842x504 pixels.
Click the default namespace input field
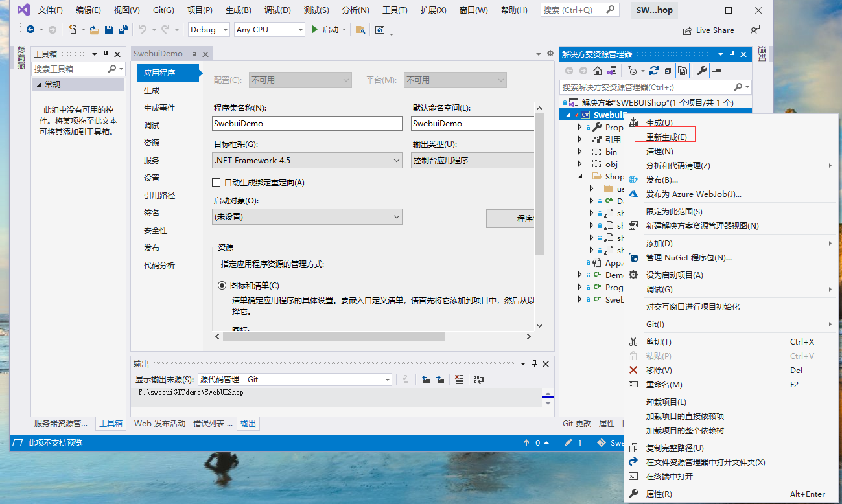pos(473,123)
